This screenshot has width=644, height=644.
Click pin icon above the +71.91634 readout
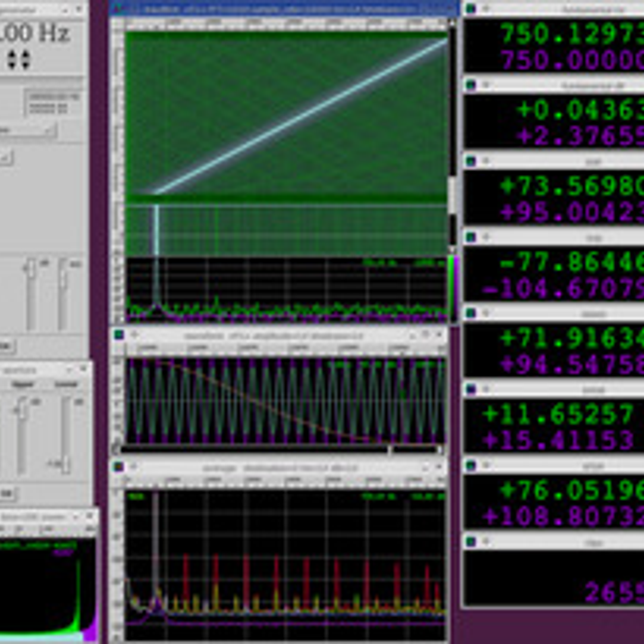pos(486,313)
